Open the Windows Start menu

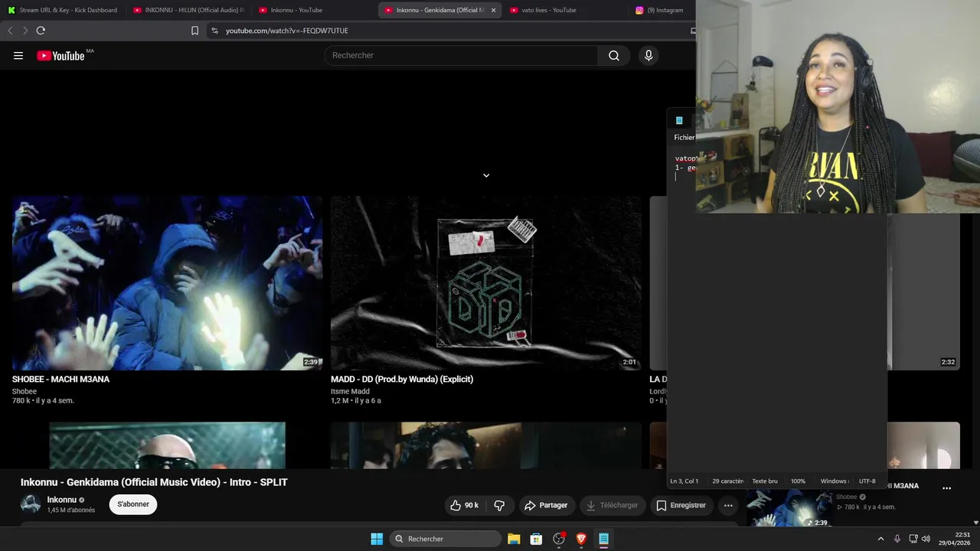[x=377, y=539]
